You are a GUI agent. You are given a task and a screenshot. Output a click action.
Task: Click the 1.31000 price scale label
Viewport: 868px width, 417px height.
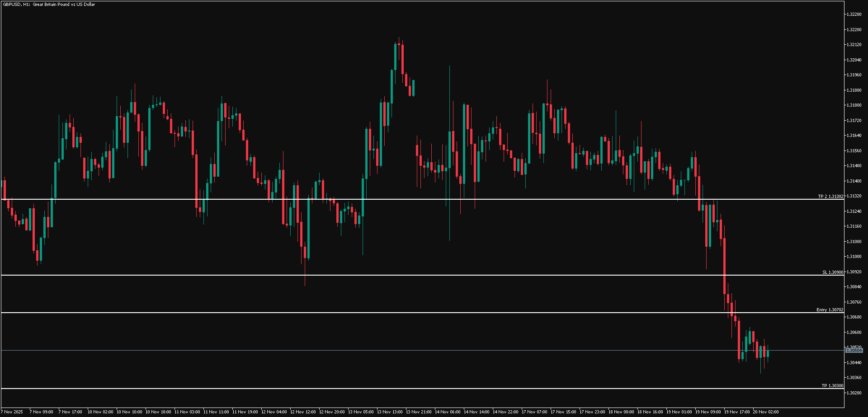854,257
